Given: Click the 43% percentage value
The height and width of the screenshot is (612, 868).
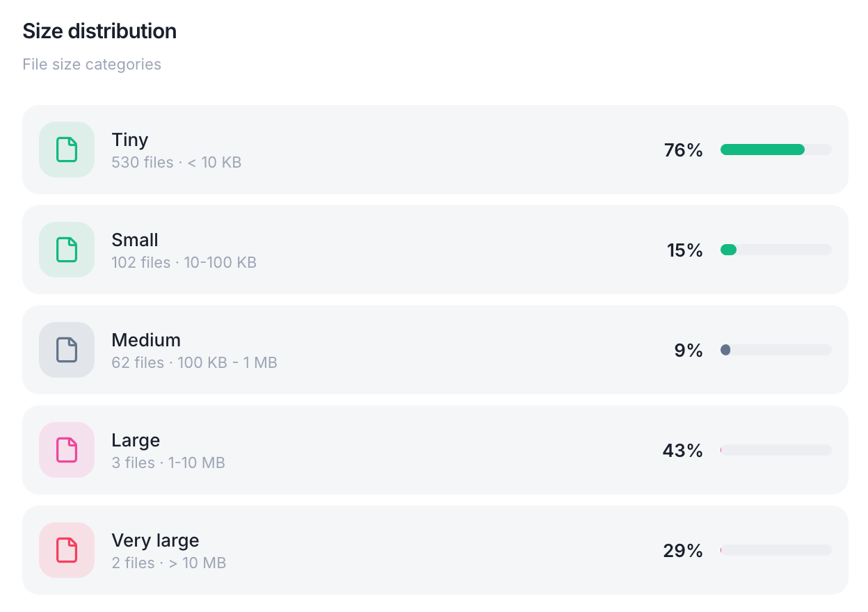Looking at the screenshot, I should tap(683, 451).
